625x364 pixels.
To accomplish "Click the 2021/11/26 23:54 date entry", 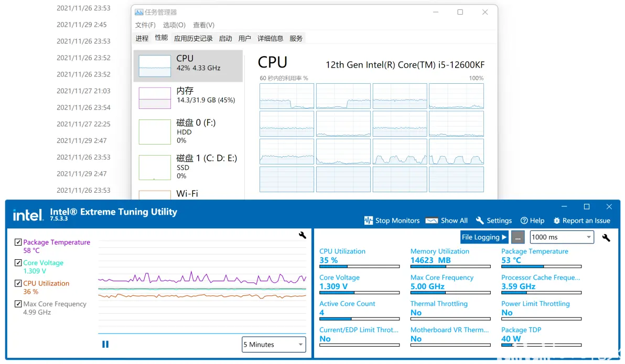I will click(x=83, y=107).
